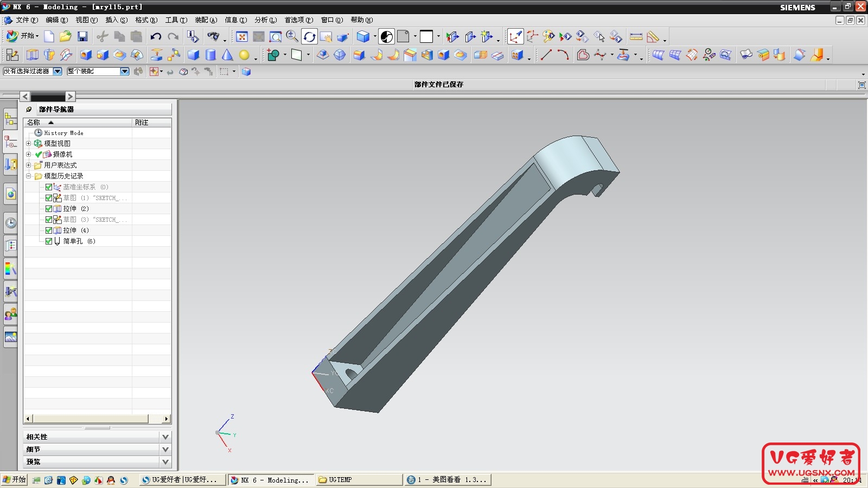This screenshot has width=868, height=488.
Task: Click the shaded cube rendering style icon
Action: [363, 36]
